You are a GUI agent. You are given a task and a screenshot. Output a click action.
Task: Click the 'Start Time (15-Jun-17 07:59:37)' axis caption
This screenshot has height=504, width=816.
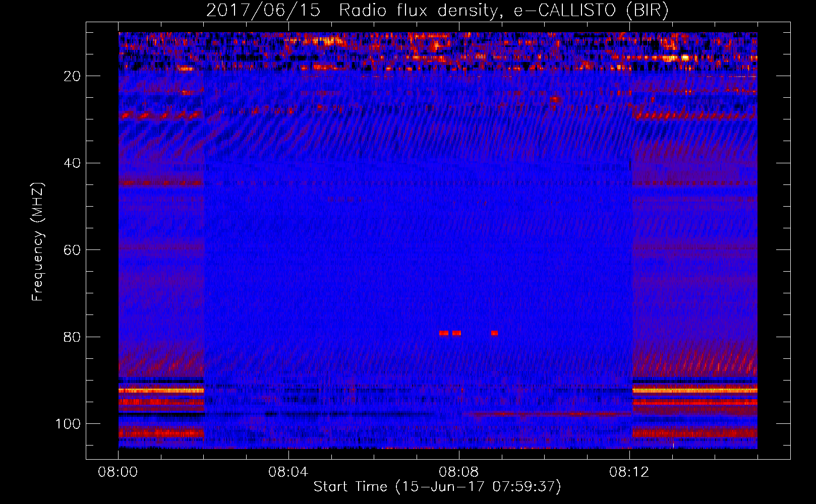pyautogui.click(x=437, y=487)
